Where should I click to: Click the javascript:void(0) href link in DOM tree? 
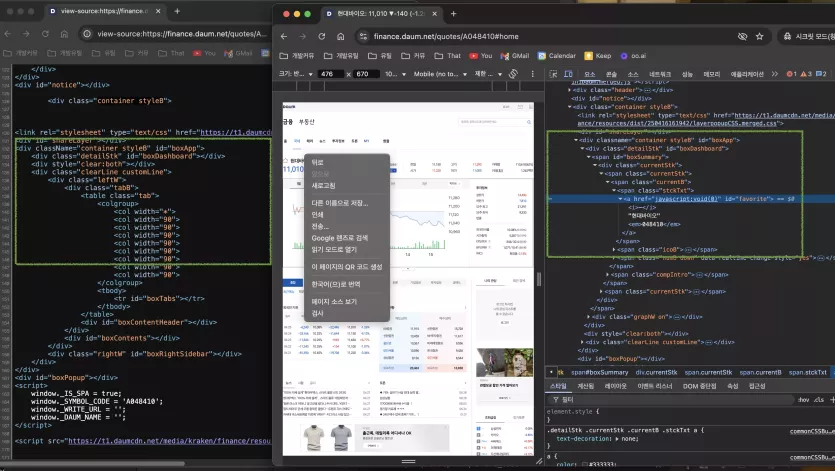coord(687,199)
